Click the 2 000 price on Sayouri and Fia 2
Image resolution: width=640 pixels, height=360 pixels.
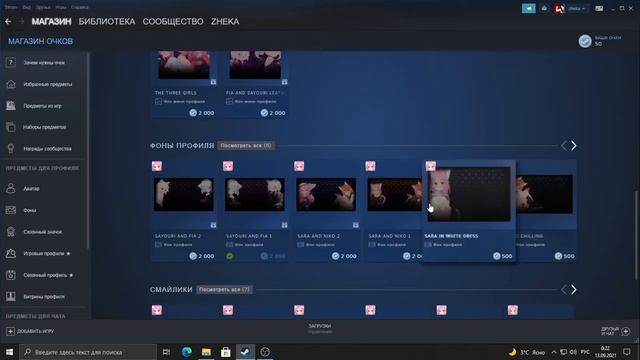click(x=202, y=256)
